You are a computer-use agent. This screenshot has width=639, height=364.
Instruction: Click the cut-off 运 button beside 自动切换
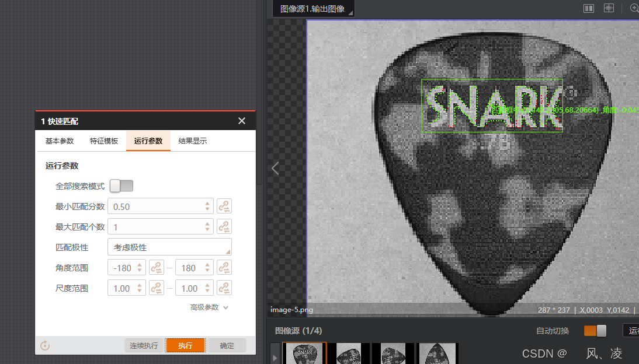coord(631,331)
